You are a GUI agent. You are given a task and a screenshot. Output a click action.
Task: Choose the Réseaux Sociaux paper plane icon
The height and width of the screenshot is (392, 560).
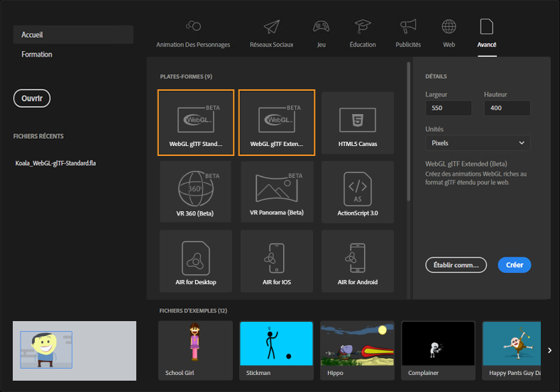[x=271, y=27]
